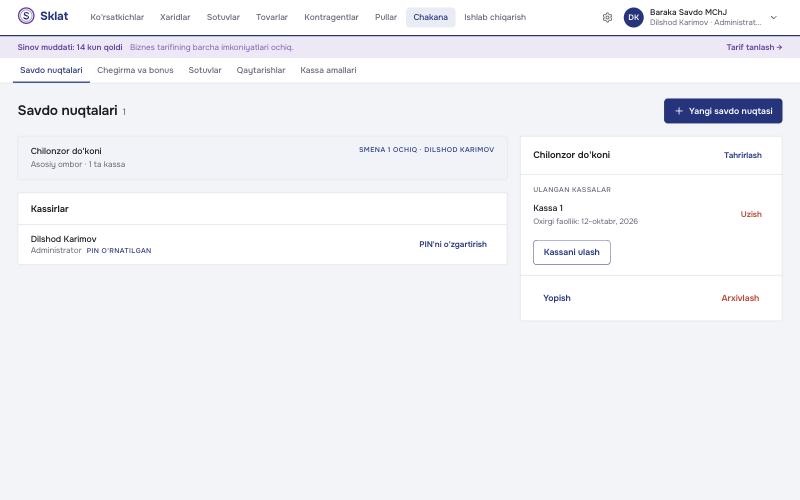Click the DK user avatar
Screen dimensions: 800x500
[x=634, y=17]
